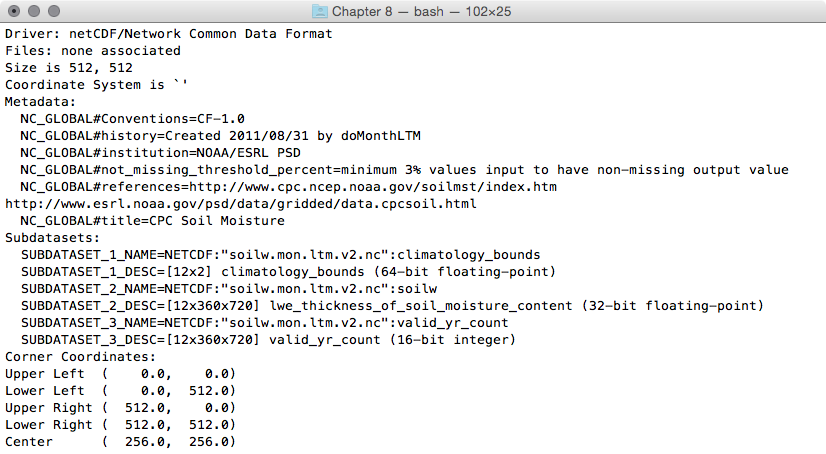Screen dimensions: 826x454
Task: Click the SUBDATASET_1_NAME climatology_bounds line
Action: click(280, 255)
